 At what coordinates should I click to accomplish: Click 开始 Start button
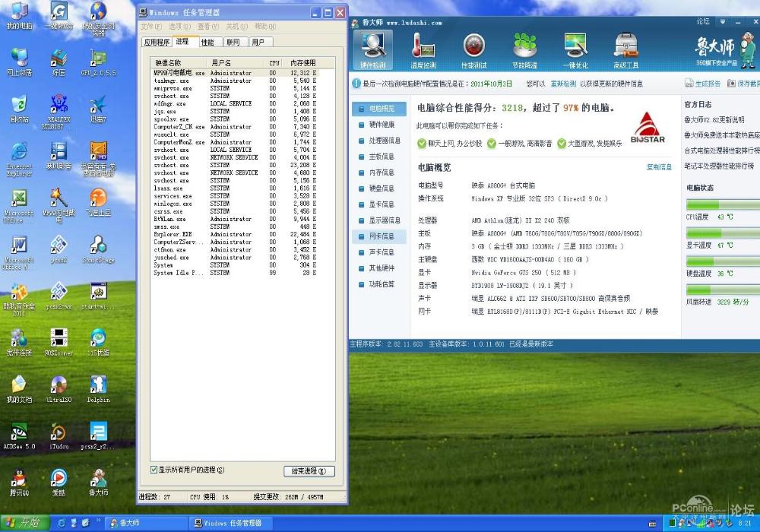click(x=25, y=523)
